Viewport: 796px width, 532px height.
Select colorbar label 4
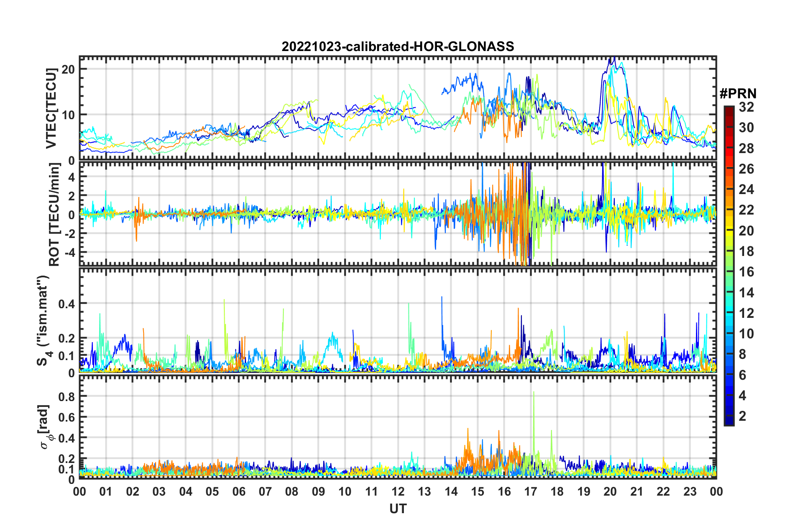(743, 396)
